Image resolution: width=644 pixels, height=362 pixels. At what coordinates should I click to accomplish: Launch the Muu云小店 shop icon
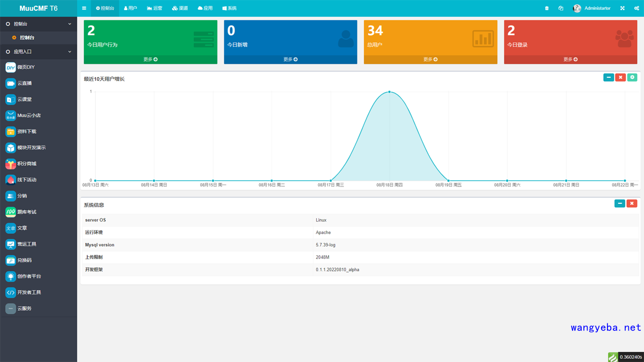click(x=11, y=115)
